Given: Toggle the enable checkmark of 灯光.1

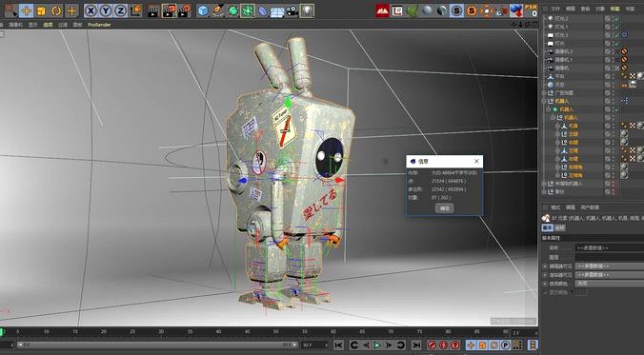Looking at the screenshot, I should (x=617, y=27).
